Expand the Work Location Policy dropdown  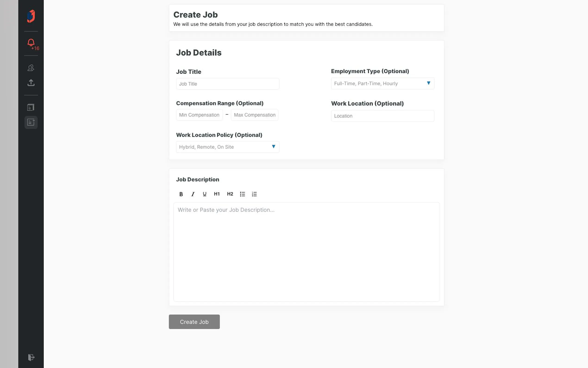(x=228, y=147)
